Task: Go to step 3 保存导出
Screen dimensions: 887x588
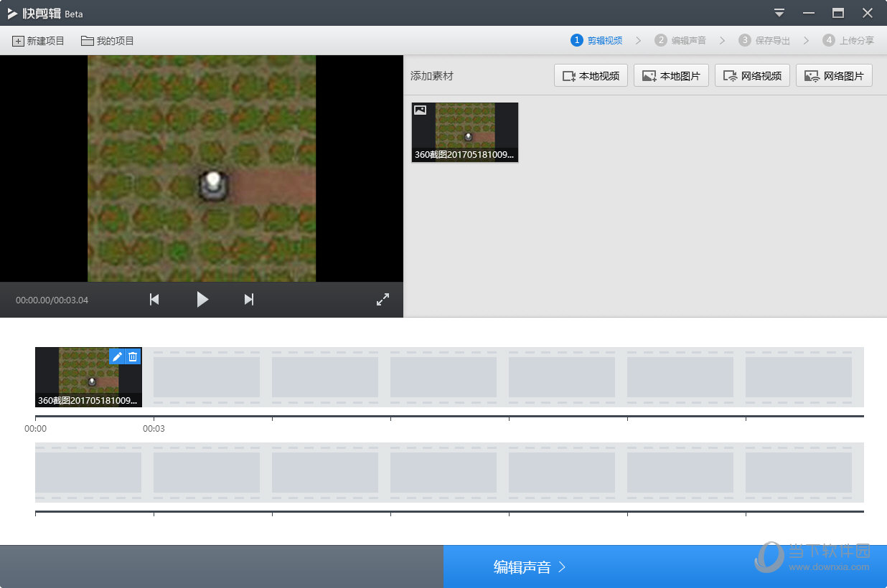Action: (764, 41)
